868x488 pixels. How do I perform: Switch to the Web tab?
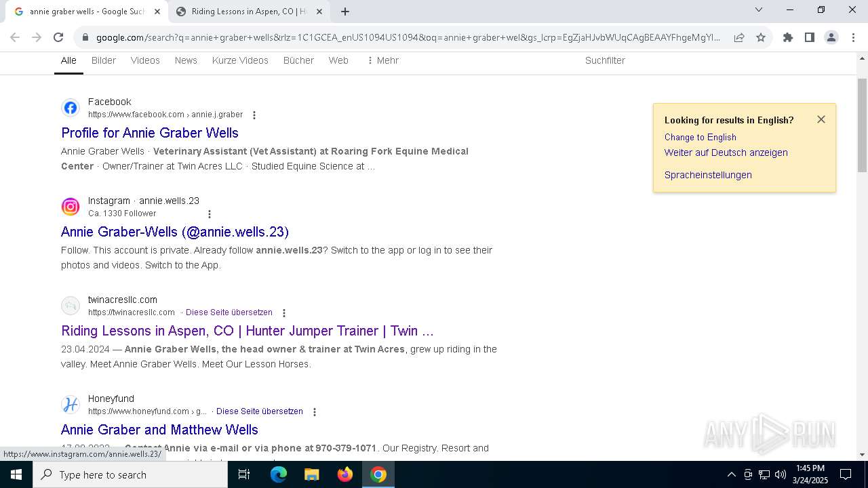(338, 60)
